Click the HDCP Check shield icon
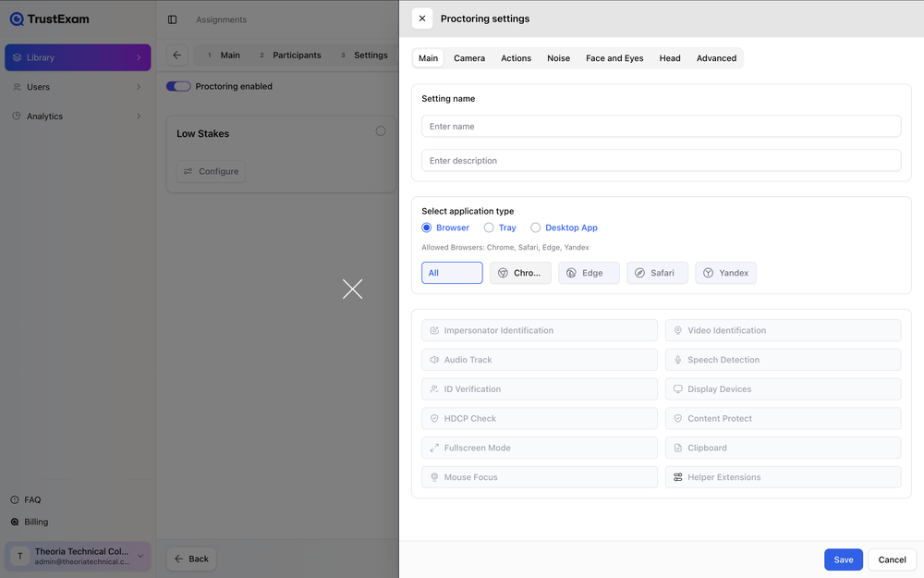This screenshot has width=924, height=578. click(434, 418)
